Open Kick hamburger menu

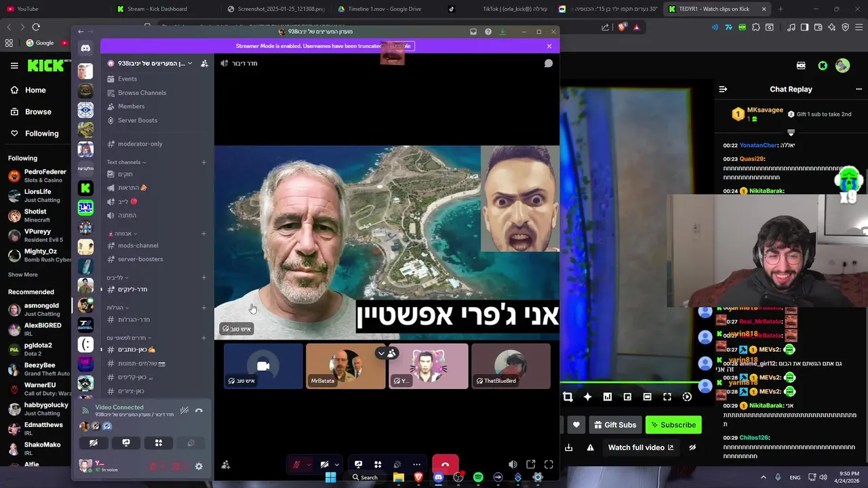coord(14,66)
